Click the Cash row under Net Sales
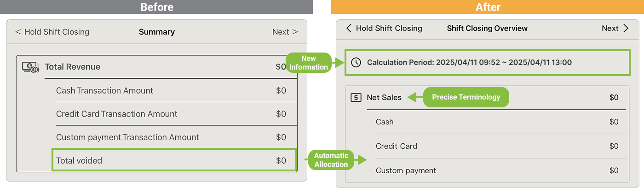The image size is (644, 188). coord(496,122)
